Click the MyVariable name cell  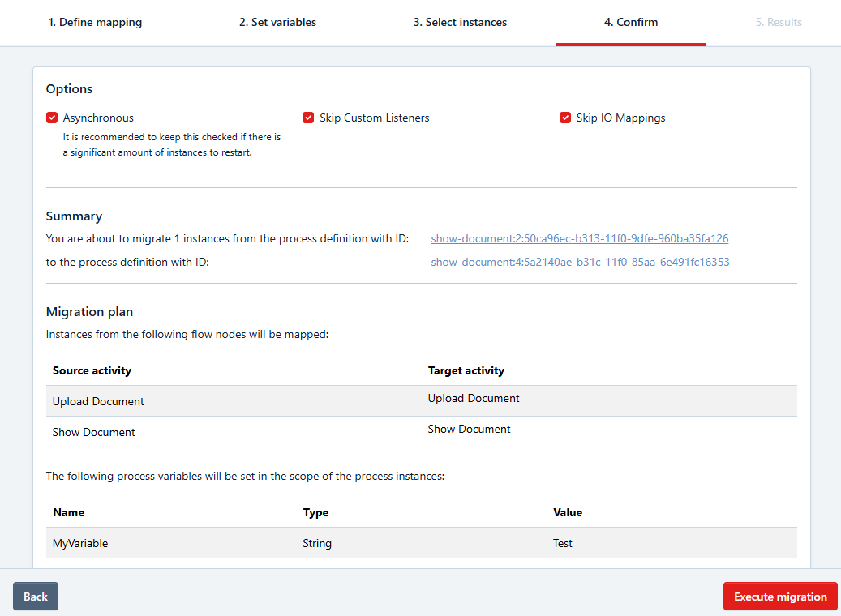coord(80,543)
